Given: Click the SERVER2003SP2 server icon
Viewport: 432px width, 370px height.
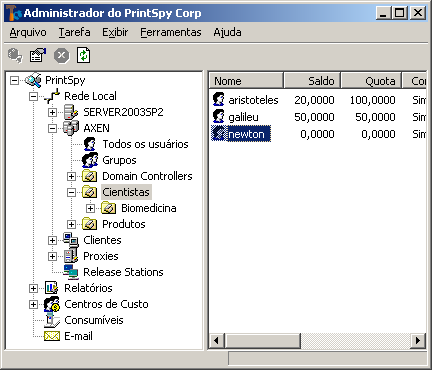Looking at the screenshot, I should (x=71, y=112).
